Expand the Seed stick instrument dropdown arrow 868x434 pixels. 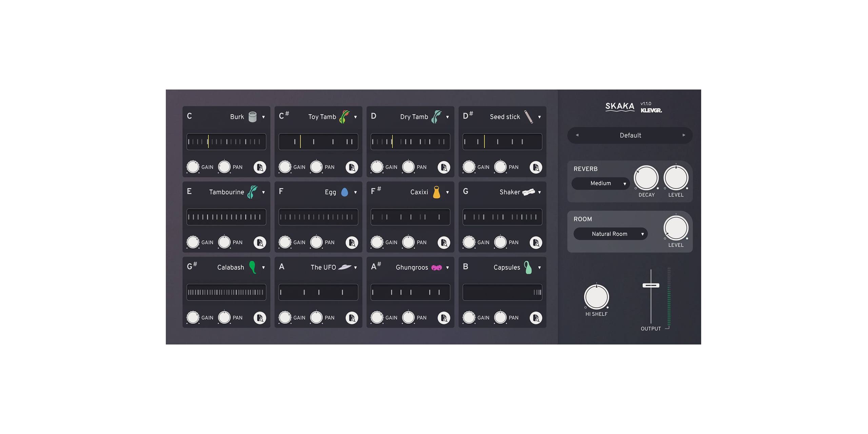(x=539, y=117)
